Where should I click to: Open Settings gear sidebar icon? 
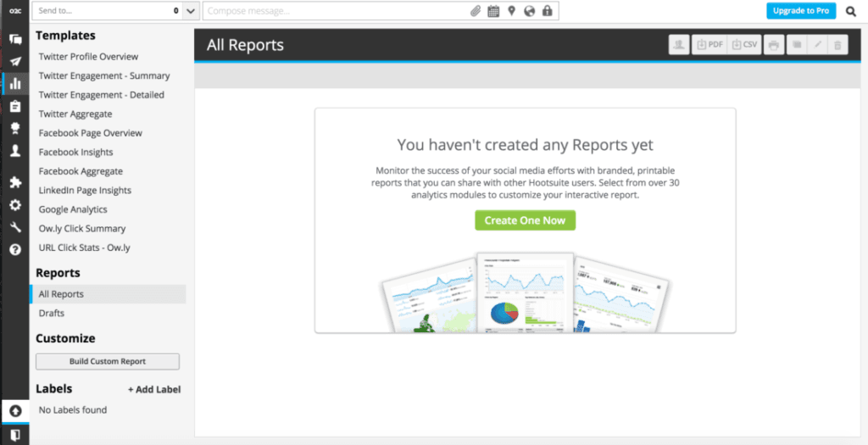tap(15, 205)
